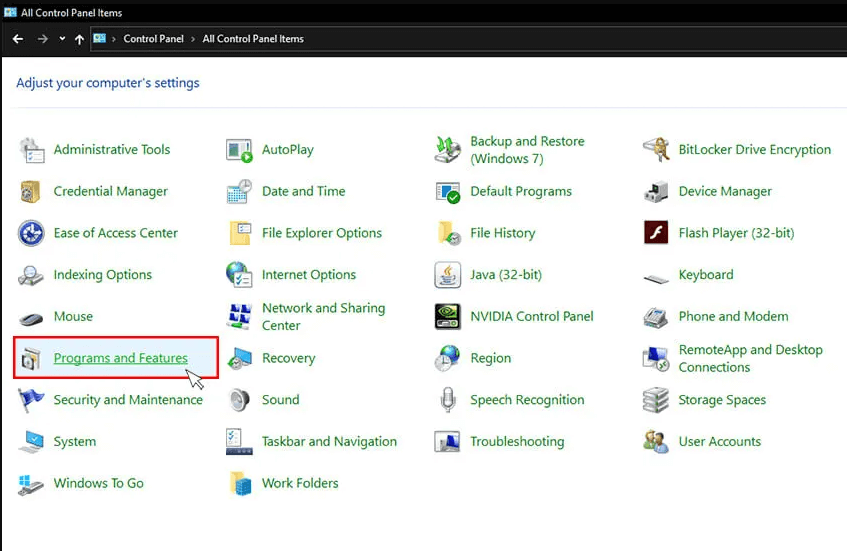The image size is (847, 551).
Task: Click the Up one level arrow
Action: [x=80, y=39]
